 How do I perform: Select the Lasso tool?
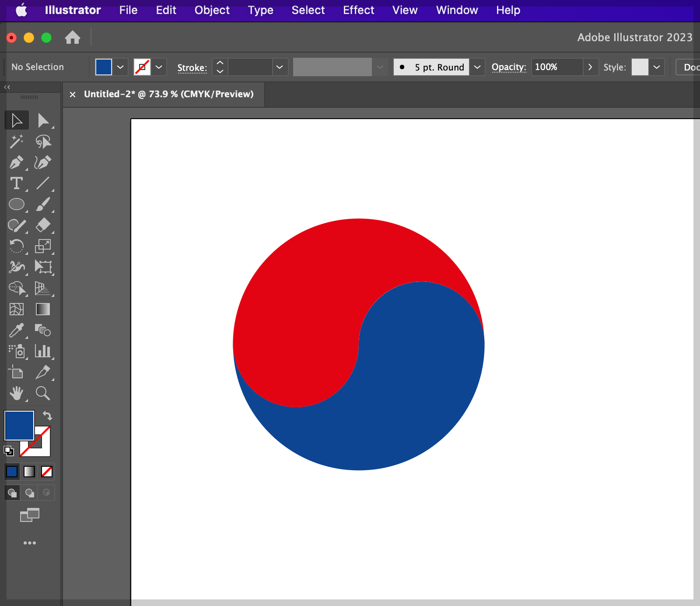point(43,141)
